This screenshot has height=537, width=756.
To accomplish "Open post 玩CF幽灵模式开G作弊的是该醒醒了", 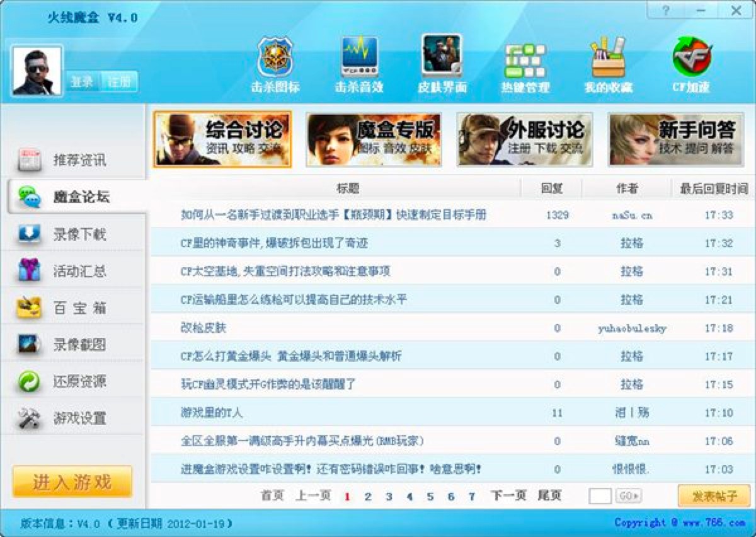I will (x=268, y=384).
